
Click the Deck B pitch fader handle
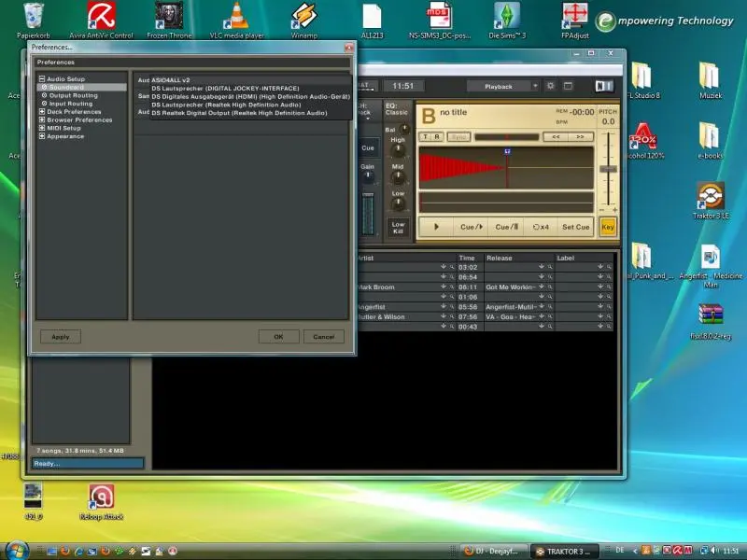[609, 170]
